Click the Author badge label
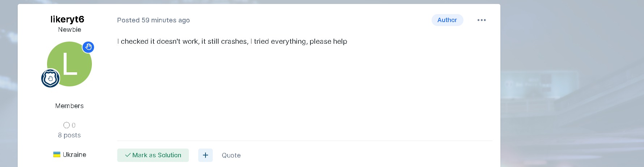644x167 pixels. pyautogui.click(x=447, y=20)
